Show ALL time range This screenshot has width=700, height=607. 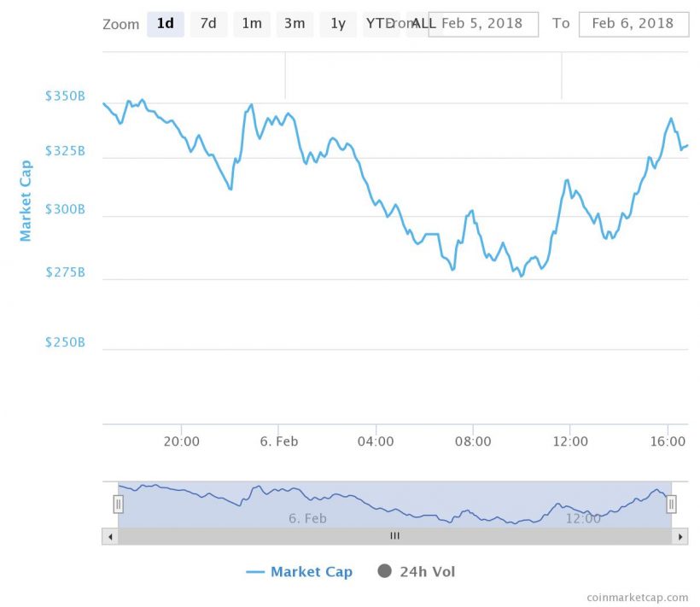(x=424, y=24)
